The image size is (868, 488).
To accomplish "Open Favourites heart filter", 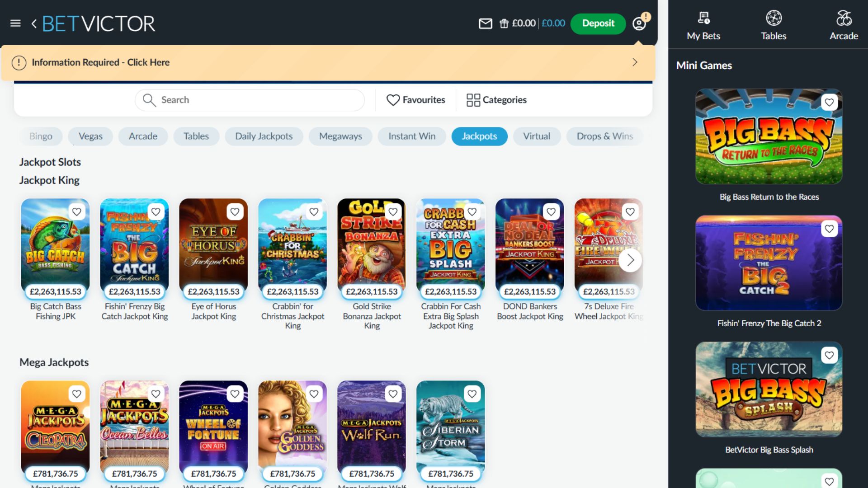I will 415,100.
